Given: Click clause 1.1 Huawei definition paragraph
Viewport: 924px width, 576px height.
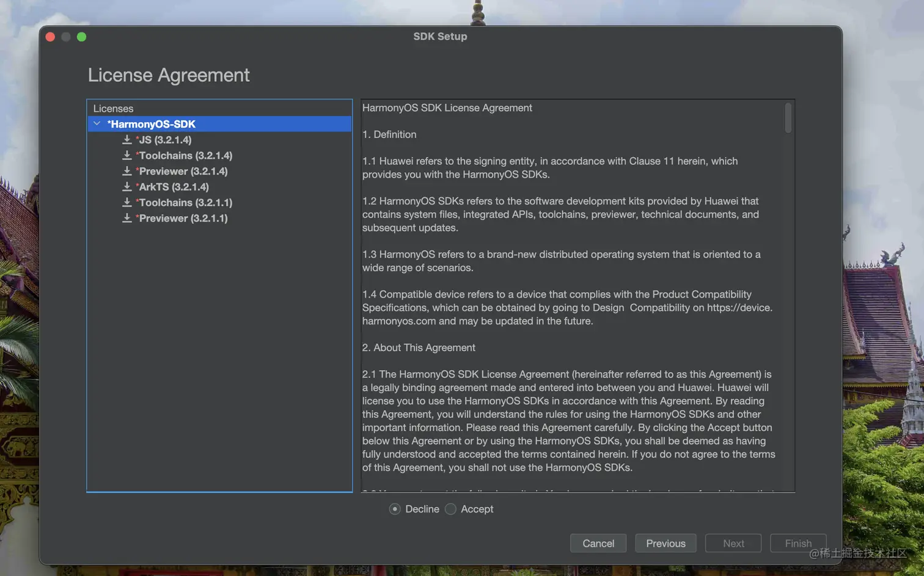Looking at the screenshot, I should tap(550, 167).
